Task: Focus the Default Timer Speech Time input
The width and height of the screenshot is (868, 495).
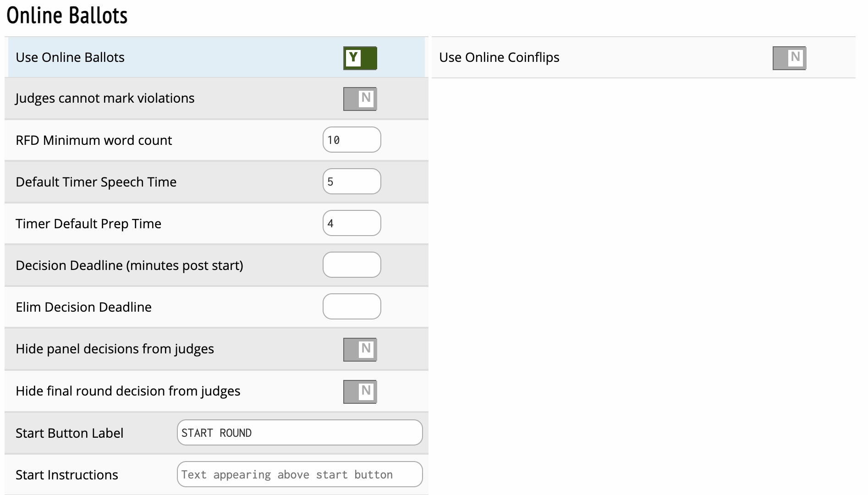Action: click(352, 181)
